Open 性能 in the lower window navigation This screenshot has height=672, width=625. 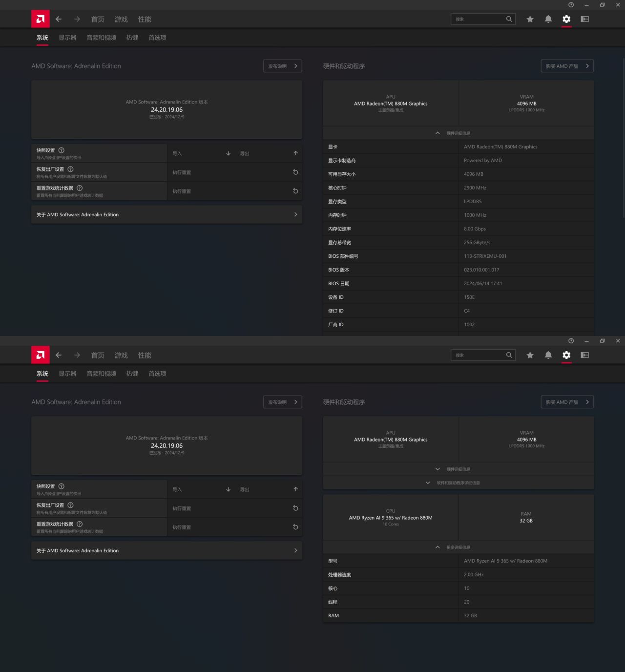click(x=145, y=355)
